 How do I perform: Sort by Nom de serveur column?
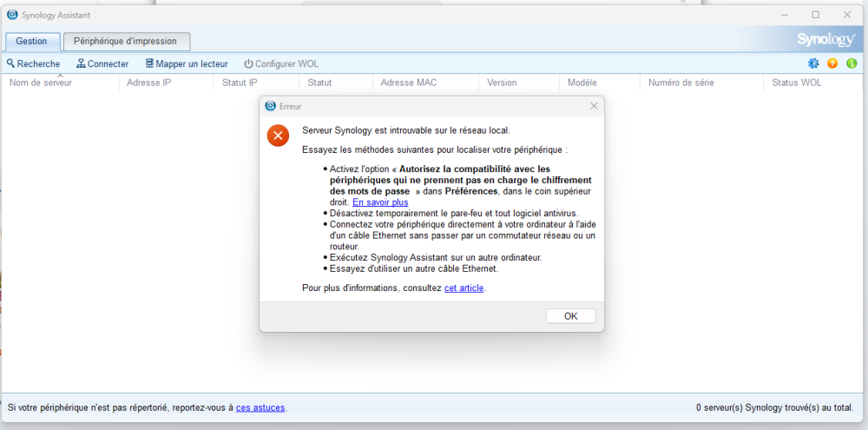pos(60,83)
